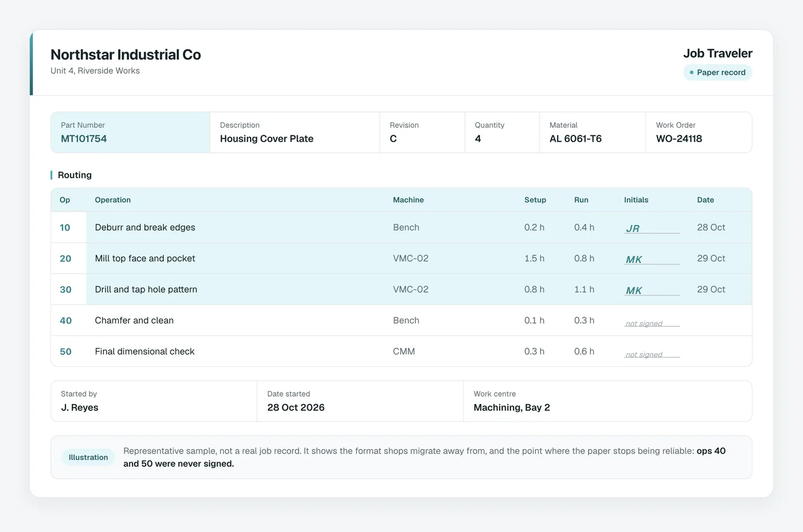Select the "1.1 h" run time
This screenshot has width=803, height=532.
tap(584, 290)
